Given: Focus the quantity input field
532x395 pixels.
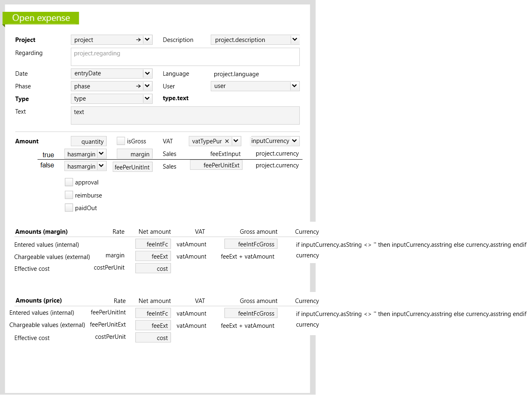Looking at the screenshot, I should click(89, 141).
